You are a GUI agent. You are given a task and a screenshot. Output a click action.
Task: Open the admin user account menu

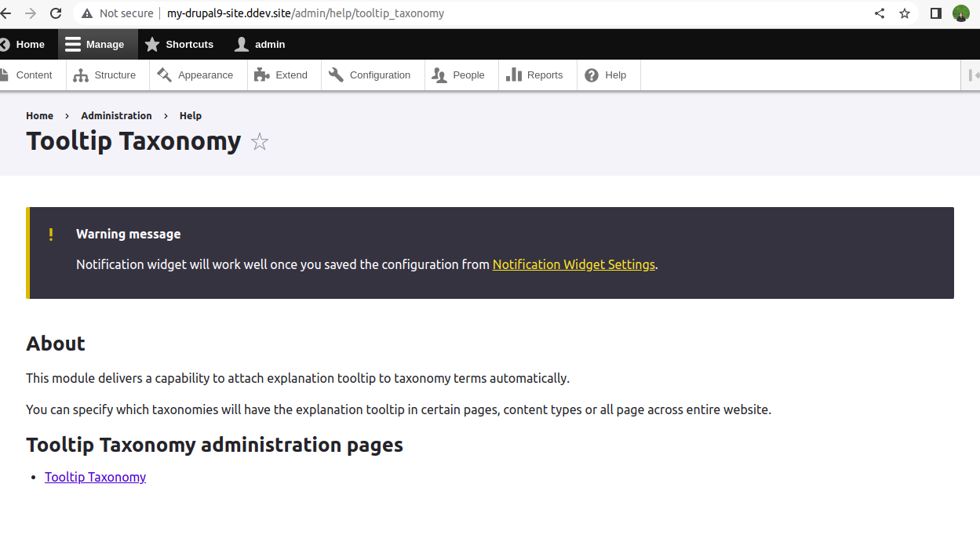260,44
